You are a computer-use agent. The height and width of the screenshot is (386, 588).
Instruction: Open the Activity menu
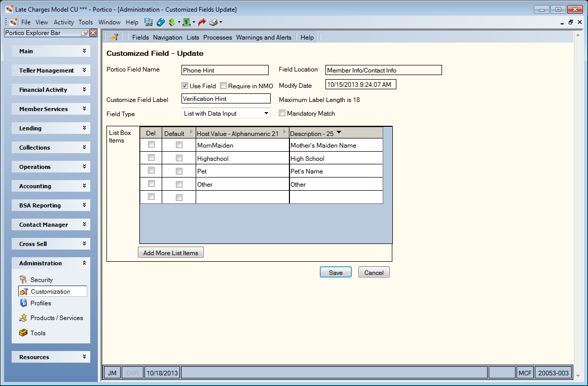pos(64,22)
